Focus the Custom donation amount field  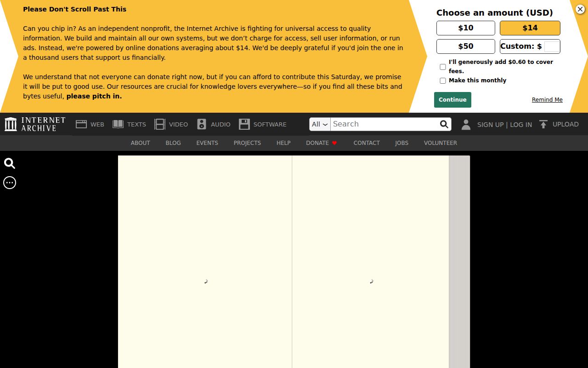coord(552,46)
